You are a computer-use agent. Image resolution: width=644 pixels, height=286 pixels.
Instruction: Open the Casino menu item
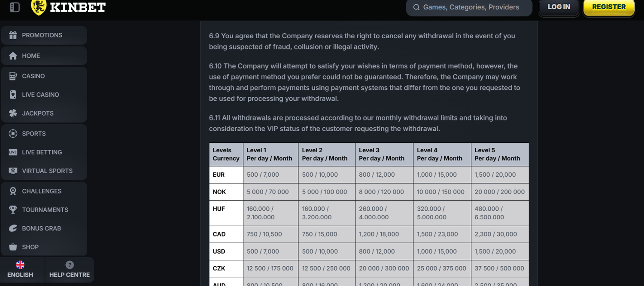tap(33, 76)
